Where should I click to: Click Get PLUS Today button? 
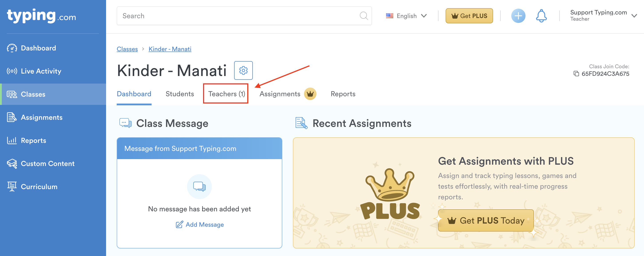click(x=486, y=220)
